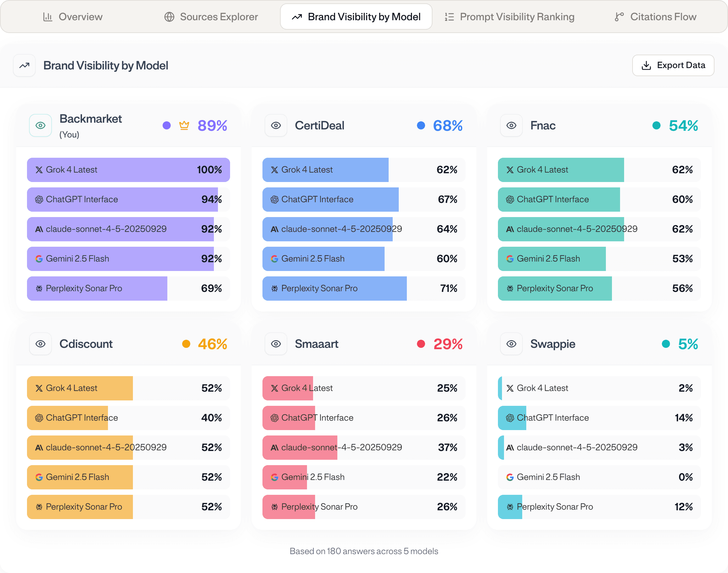The width and height of the screenshot is (728, 573).
Task: Click OpenAI icon in CertiDeal ChatGPT row
Action: [275, 200]
